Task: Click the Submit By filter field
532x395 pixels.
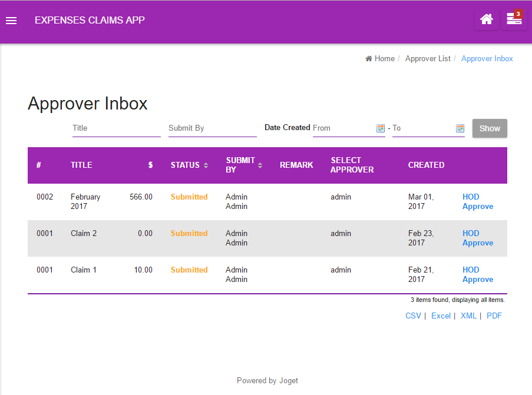Action: 212,128
